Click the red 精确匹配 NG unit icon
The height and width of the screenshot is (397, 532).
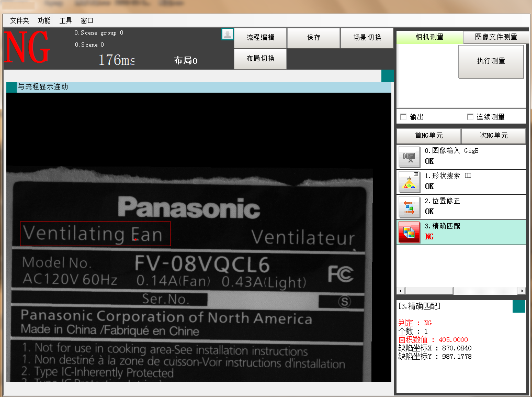point(410,232)
